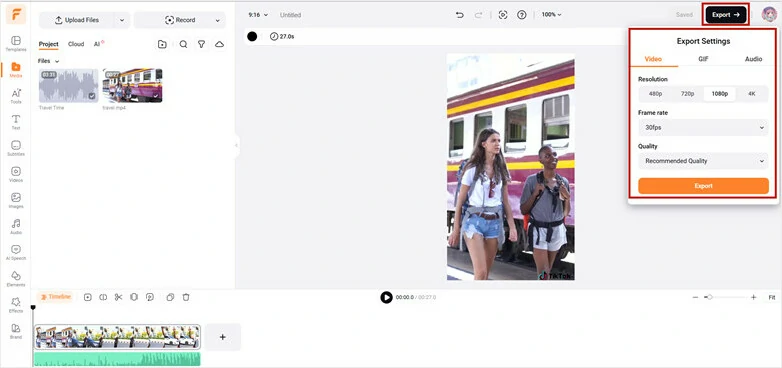Select the Audio export tab
This screenshot has height=368, width=782.
tap(753, 59)
